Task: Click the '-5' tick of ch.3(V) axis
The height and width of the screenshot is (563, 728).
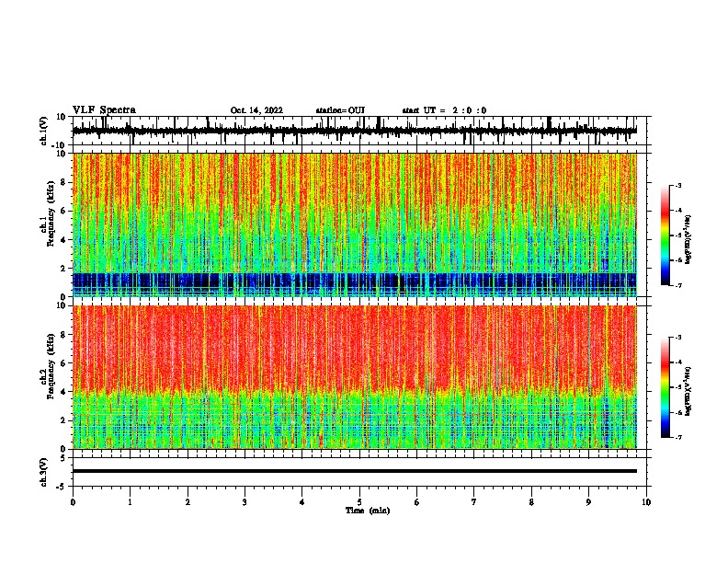Action: [x=62, y=487]
